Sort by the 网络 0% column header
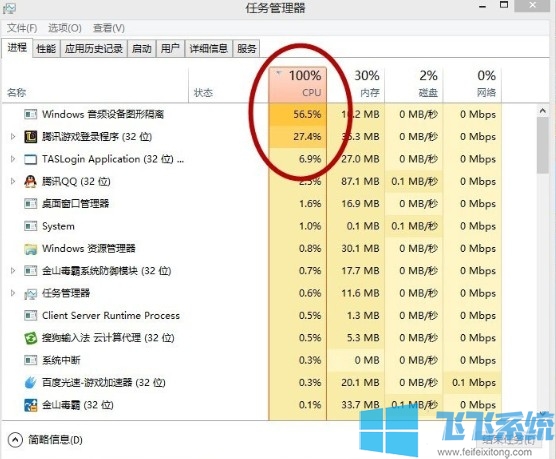The width and height of the screenshot is (556, 459). (472, 85)
